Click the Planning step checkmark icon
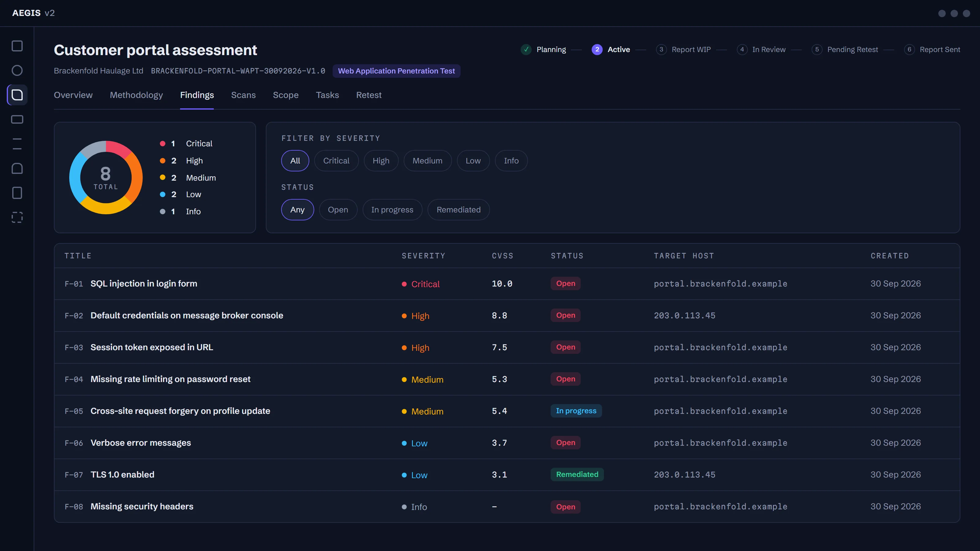The height and width of the screenshot is (551, 980). point(526,49)
